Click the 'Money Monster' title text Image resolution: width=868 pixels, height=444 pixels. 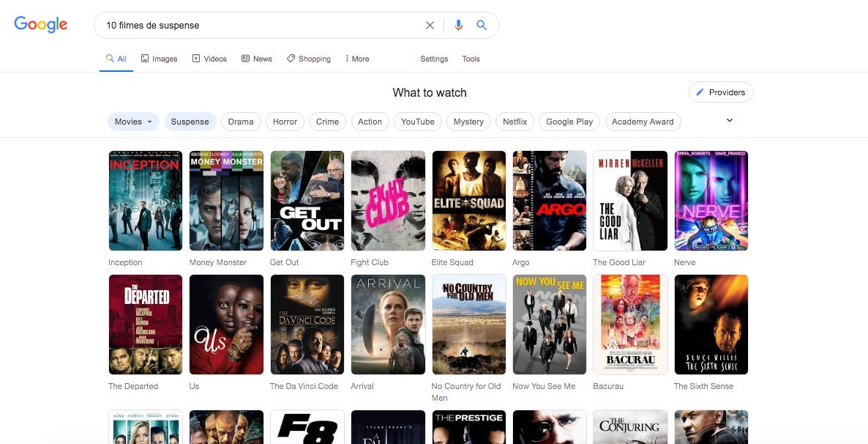218,262
